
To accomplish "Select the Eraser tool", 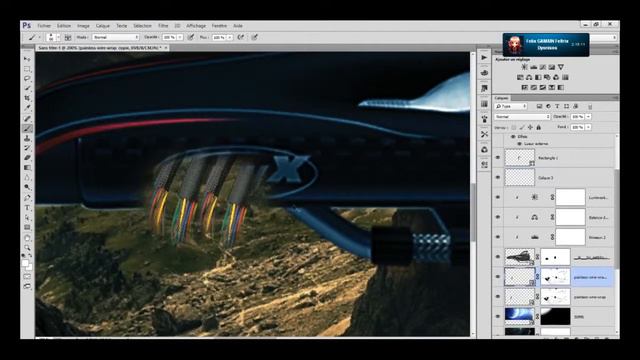I will [27, 158].
